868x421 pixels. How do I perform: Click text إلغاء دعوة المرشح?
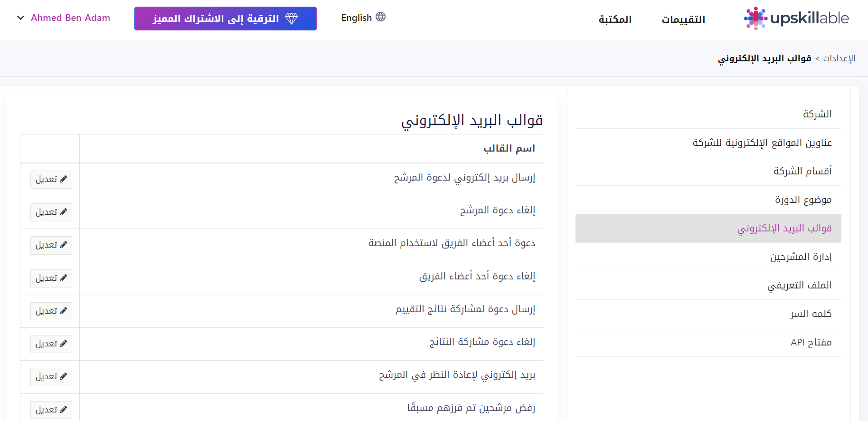point(498,210)
